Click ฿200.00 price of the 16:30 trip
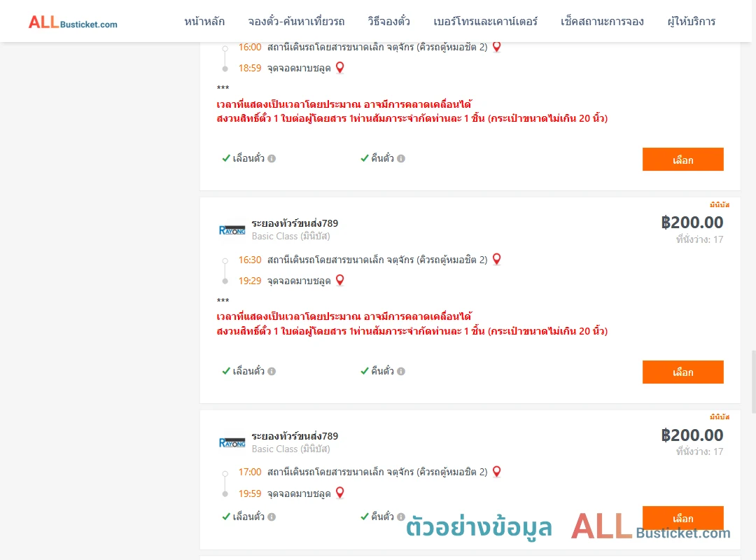 click(x=692, y=223)
